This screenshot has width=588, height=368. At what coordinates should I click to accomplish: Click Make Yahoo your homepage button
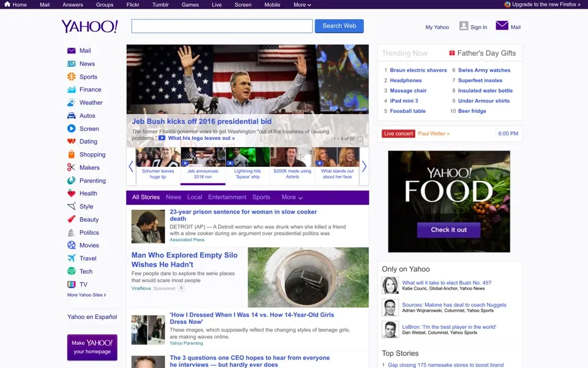pyautogui.click(x=92, y=347)
